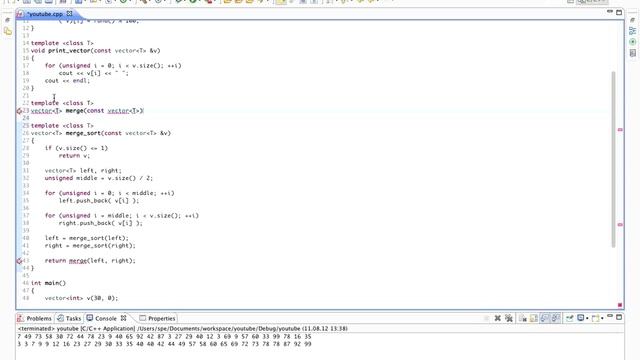
Task: Open Task List icon in right sidebar
Action: (633, 53)
